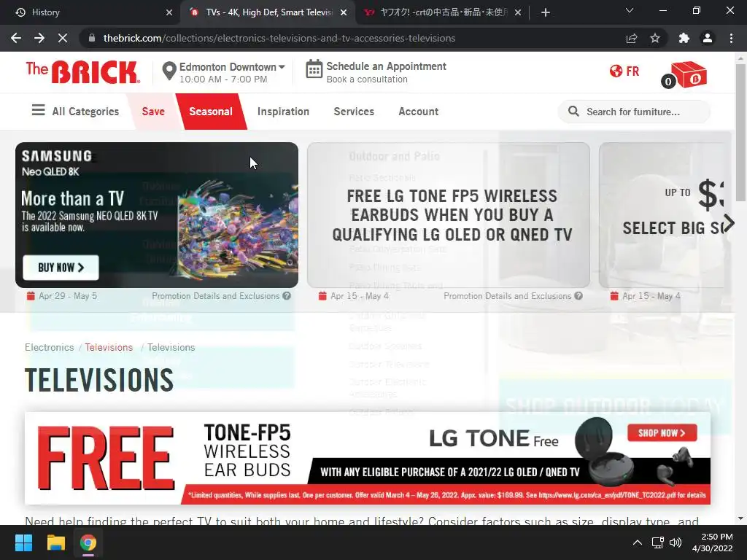This screenshot has width=747, height=560.
Task: Click the store location pin icon
Action: pyautogui.click(x=169, y=71)
